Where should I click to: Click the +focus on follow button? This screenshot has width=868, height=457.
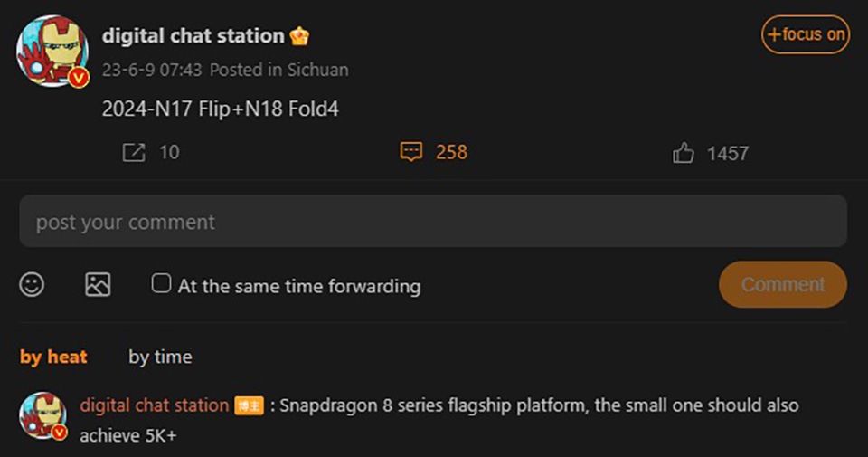806,34
